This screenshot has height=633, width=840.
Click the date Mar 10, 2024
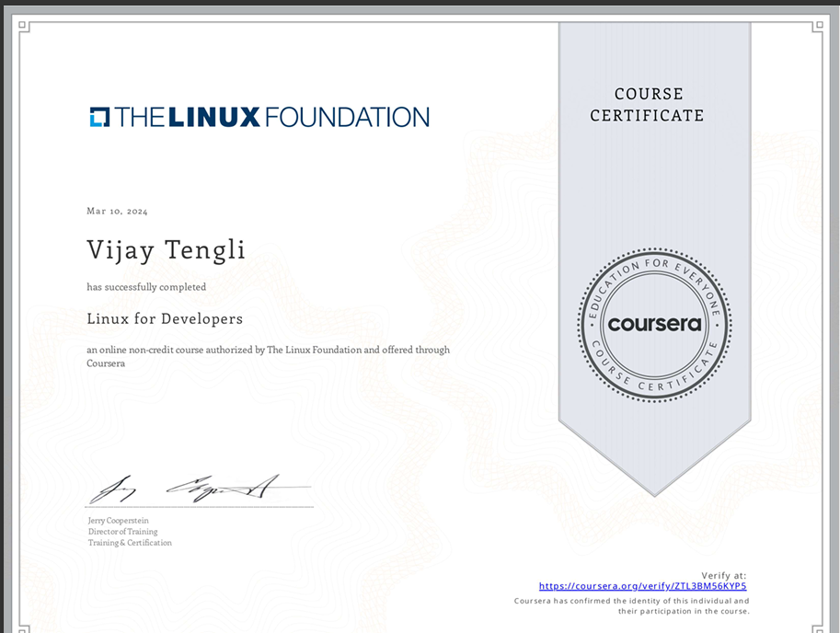pyautogui.click(x=117, y=212)
